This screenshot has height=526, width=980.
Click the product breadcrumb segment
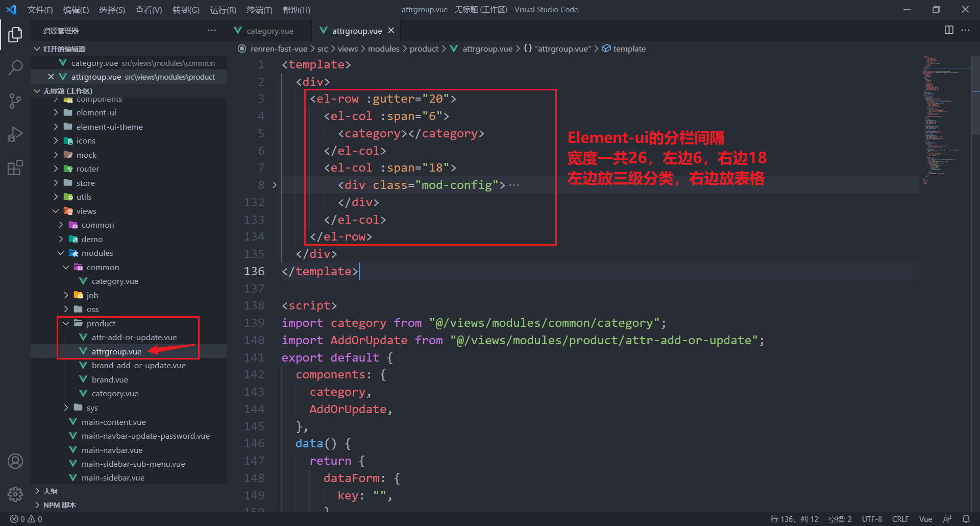(x=424, y=49)
